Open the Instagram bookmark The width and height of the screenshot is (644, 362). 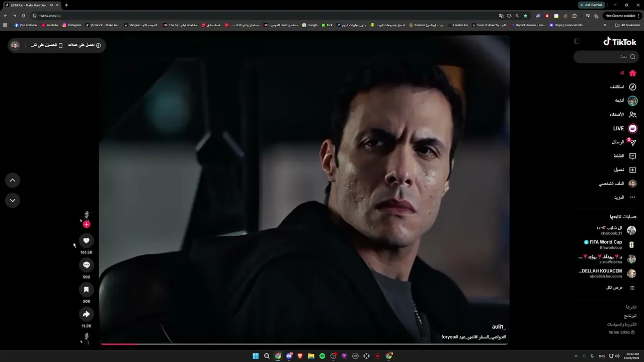(72, 25)
